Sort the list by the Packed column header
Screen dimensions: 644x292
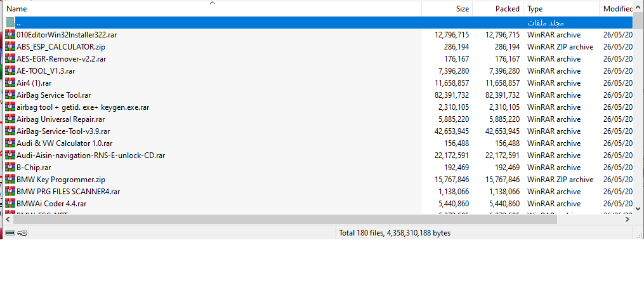498,9
